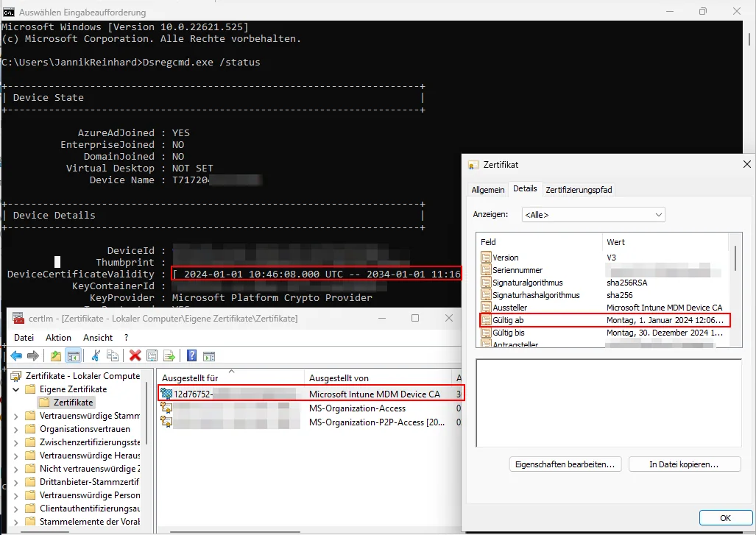This screenshot has width=756, height=535.
Task: Click the Eigenschaften bearbeiten button
Action: pos(565,464)
